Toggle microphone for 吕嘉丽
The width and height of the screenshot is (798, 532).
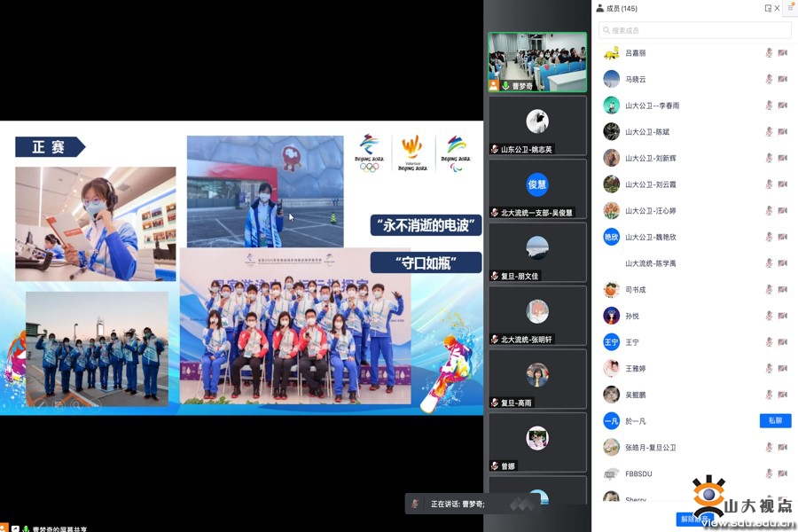click(769, 53)
